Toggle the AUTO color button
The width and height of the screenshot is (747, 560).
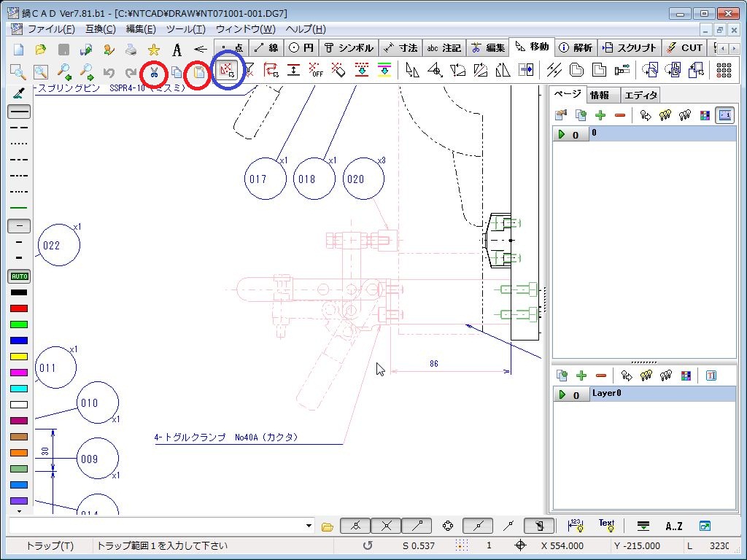pyautogui.click(x=19, y=276)
